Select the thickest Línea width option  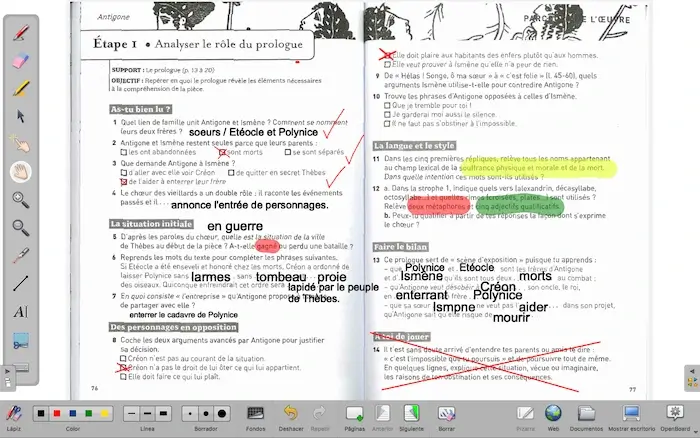[161, 412]
